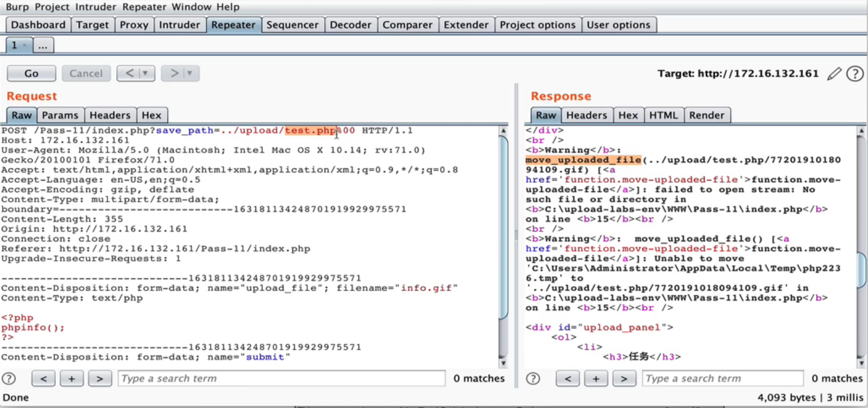Click the Target: http://172.16.132.161 label
This screenshot has height=408, width=868.
pyautogui.click(x=738, y=73)
